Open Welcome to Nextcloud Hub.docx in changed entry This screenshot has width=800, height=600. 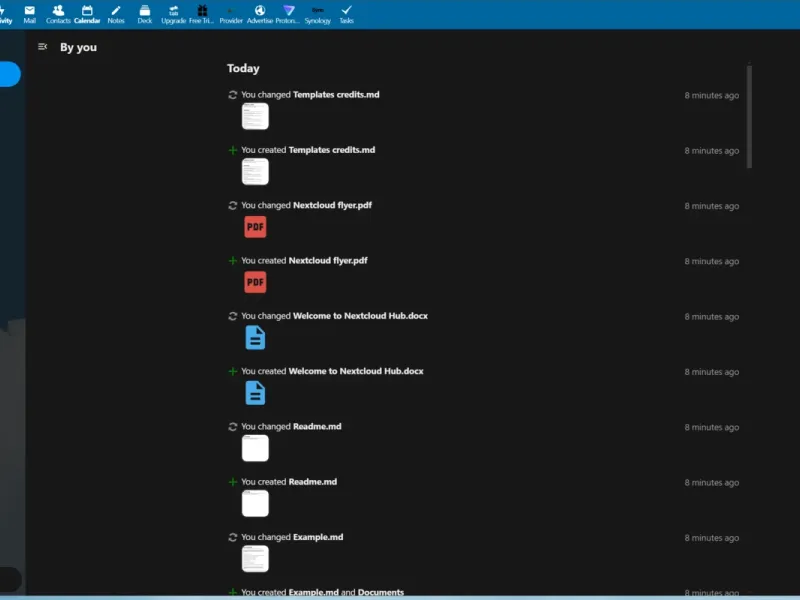[x=360, y=316]
